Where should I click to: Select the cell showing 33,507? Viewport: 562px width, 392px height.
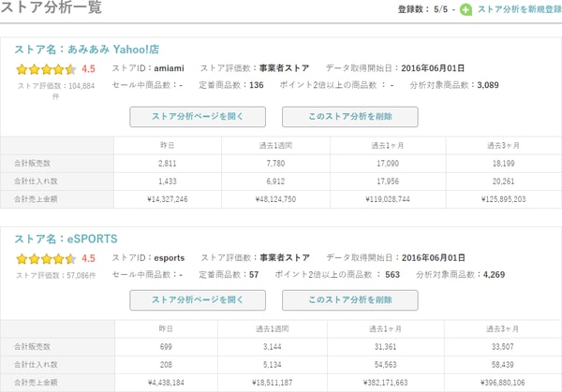pos(503,347)
